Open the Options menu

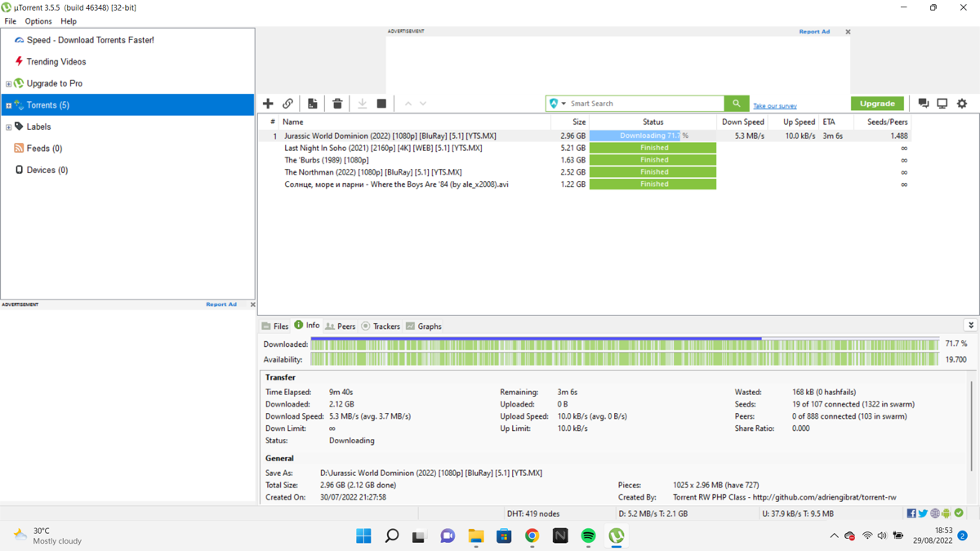point(38,21)
